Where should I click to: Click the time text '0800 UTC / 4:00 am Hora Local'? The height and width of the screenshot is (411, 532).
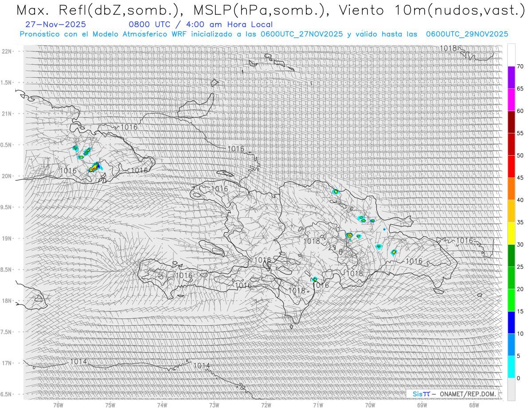pyautogui.click(x=200, y=25)
